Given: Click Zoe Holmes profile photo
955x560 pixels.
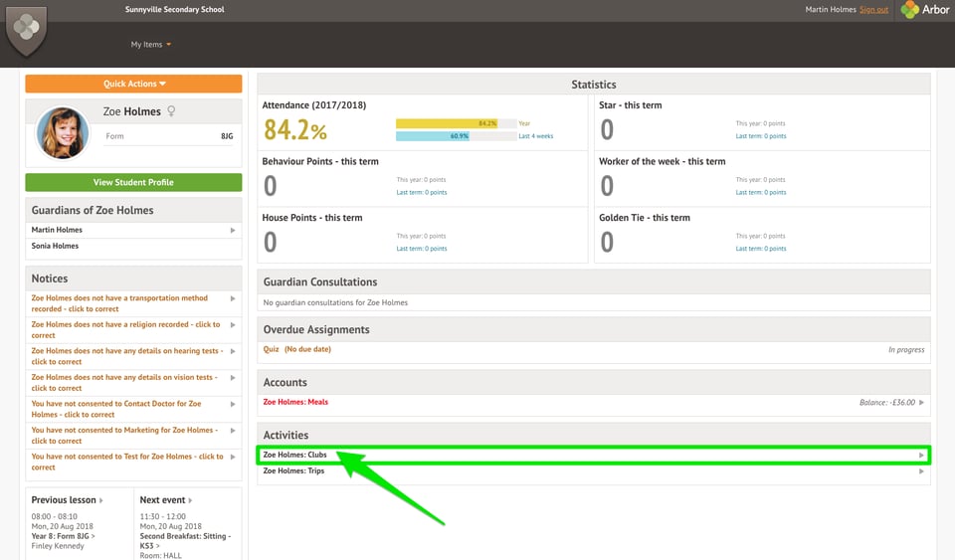Looking at the screenshot, I should click(x=63, y=133).
